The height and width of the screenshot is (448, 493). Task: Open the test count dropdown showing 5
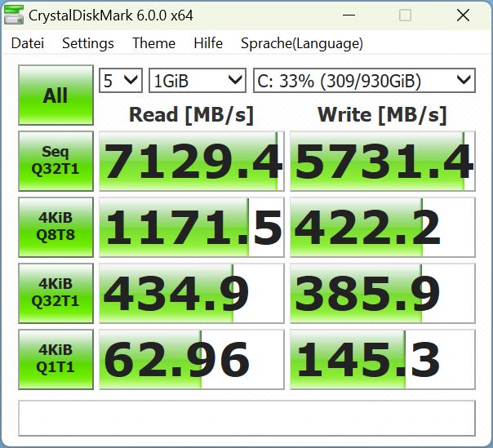121,81
